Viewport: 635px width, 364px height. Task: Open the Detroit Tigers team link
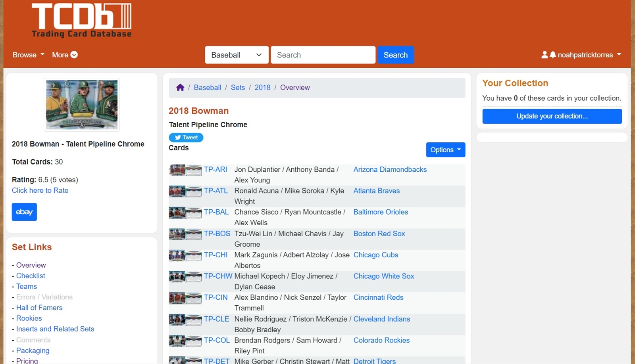(375, 361)
